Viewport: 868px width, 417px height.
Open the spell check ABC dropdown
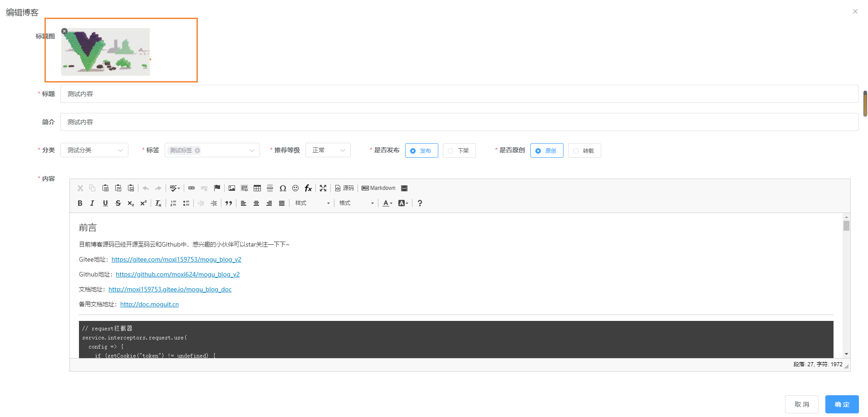point(175,188)
